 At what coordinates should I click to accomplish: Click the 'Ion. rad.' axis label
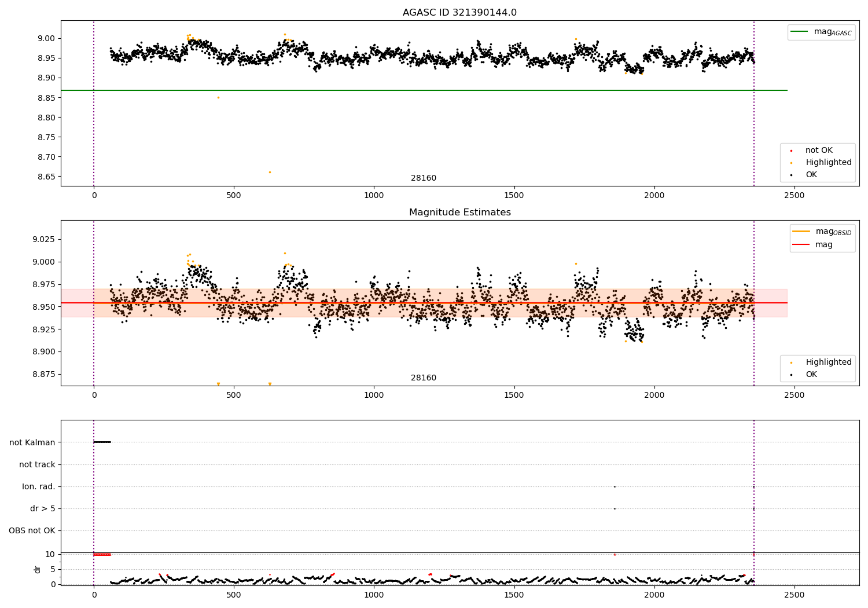pyautogui.click(x=39, y=486)
